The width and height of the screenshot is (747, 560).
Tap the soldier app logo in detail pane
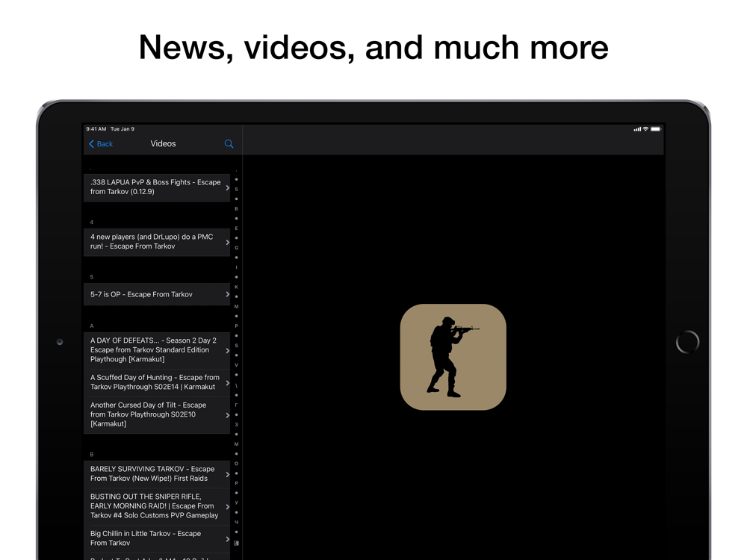(453, 357)
